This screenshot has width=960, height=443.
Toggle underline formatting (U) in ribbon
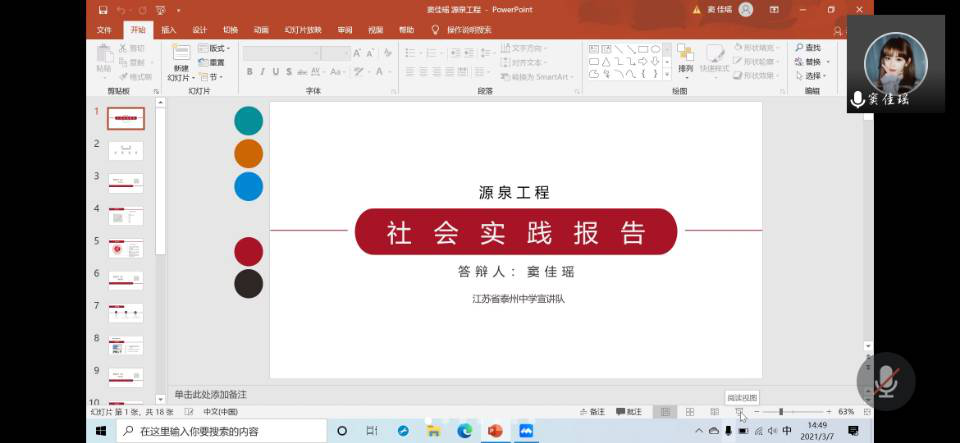[x=276, y=72]
